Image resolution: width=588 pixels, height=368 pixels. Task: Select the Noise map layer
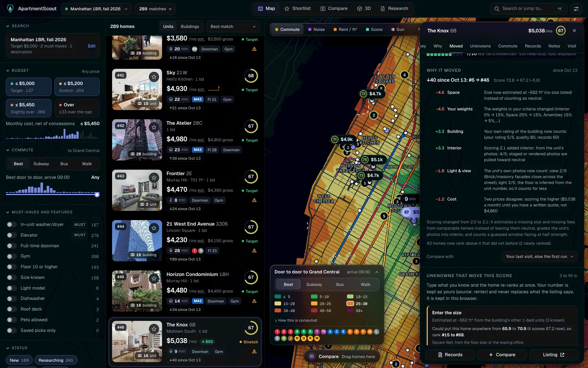[x=316, y=29]
